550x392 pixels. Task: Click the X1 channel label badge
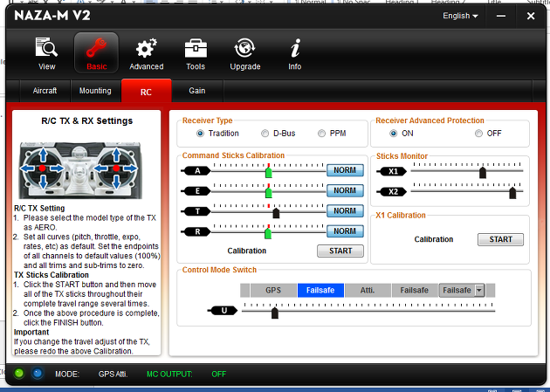pos(391,171)
